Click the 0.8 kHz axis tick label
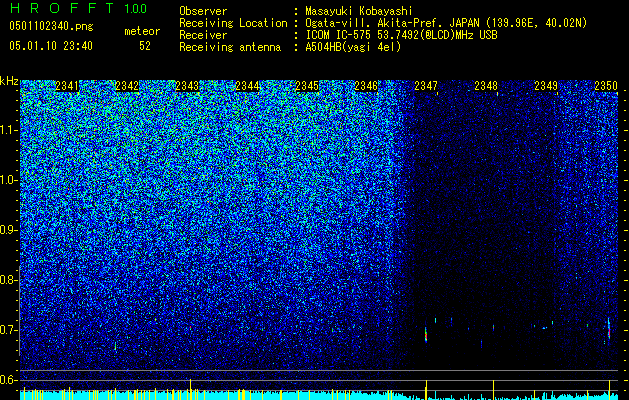 (8, 280)
